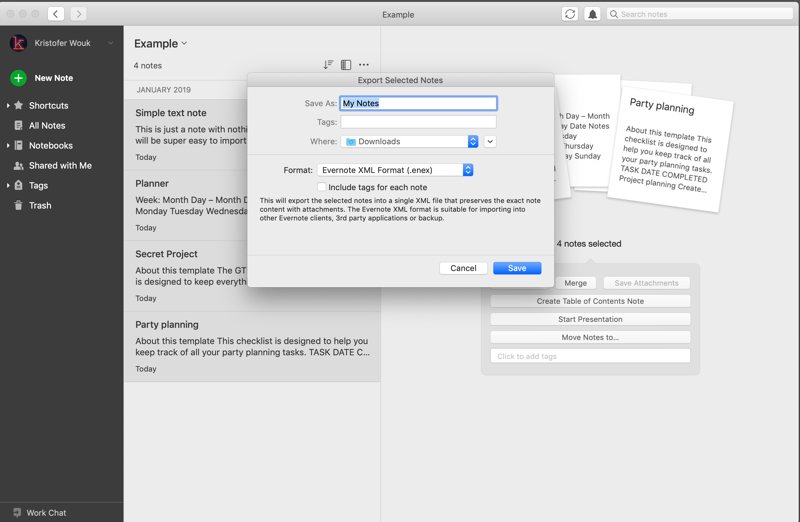Open the Format dropdown showing Evernote XML
The height and width of the screenshot is (522, 800).
point(395,170)
